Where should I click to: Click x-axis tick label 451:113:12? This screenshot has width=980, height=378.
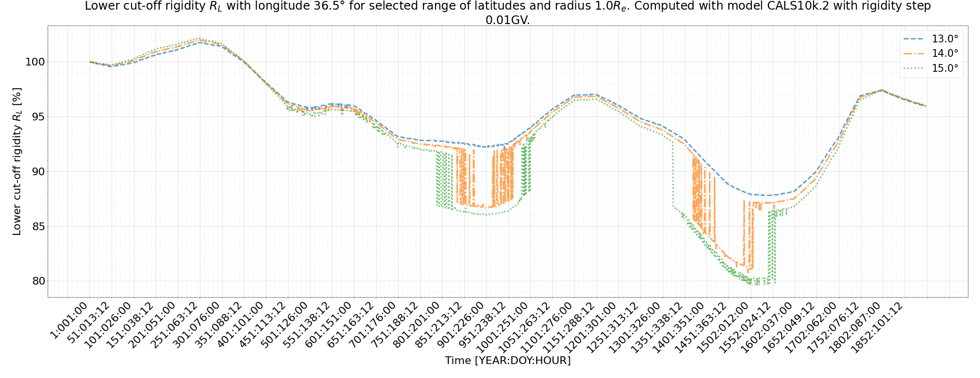[263, 326]
